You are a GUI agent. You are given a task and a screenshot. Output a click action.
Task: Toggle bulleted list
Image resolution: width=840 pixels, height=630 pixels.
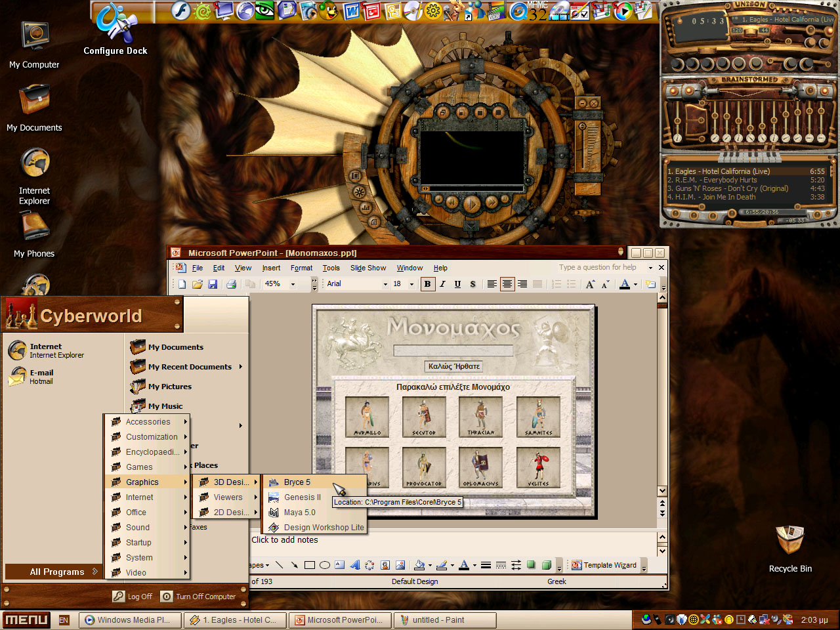(572, 284)
